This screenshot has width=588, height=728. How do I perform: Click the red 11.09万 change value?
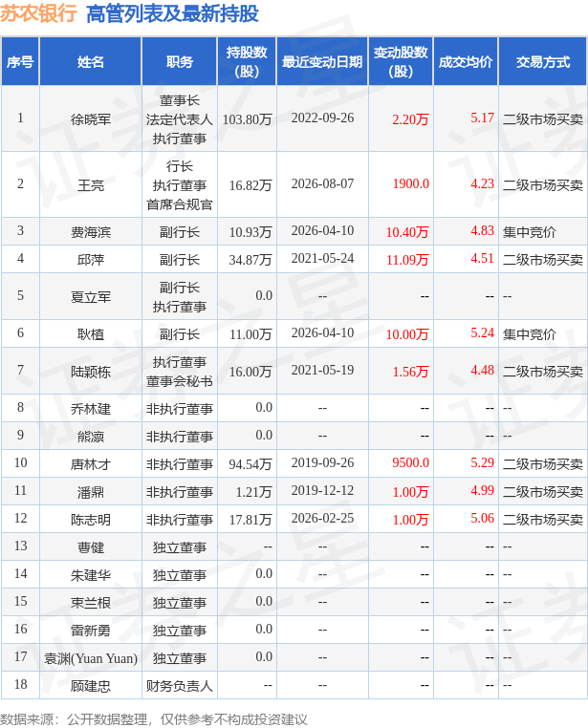coord(407,260)
